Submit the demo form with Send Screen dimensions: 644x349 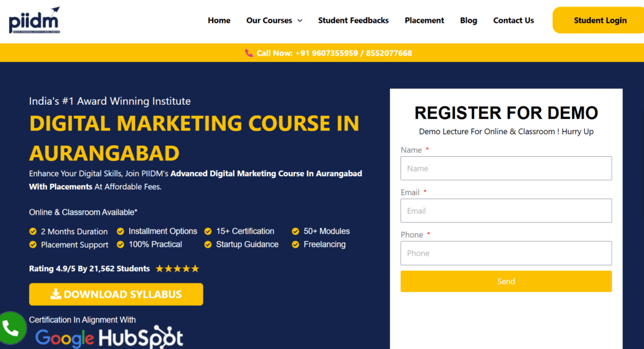pos(506,281)
